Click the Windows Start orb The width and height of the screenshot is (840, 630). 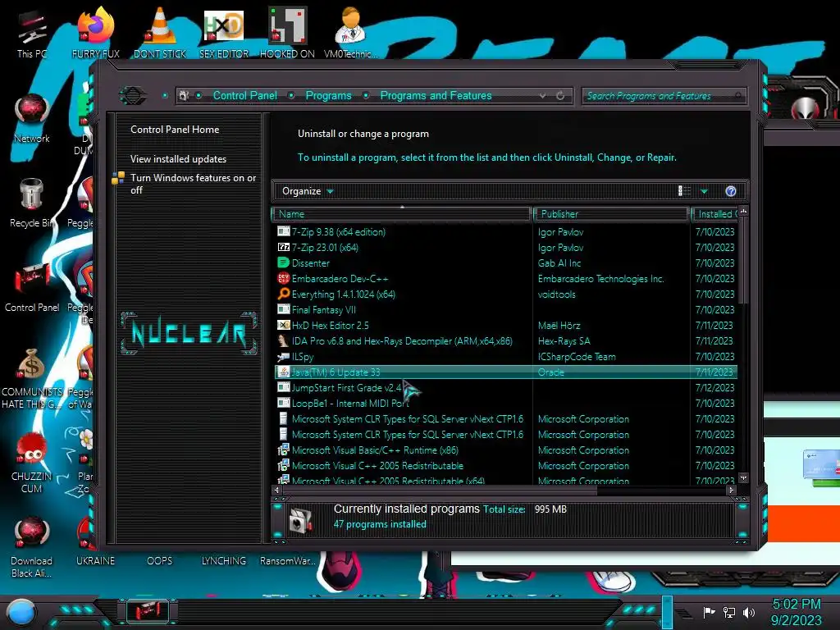21,612
